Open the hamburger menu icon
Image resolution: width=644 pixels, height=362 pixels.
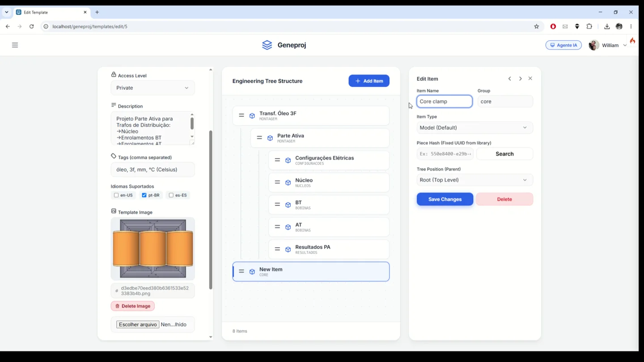15,45
